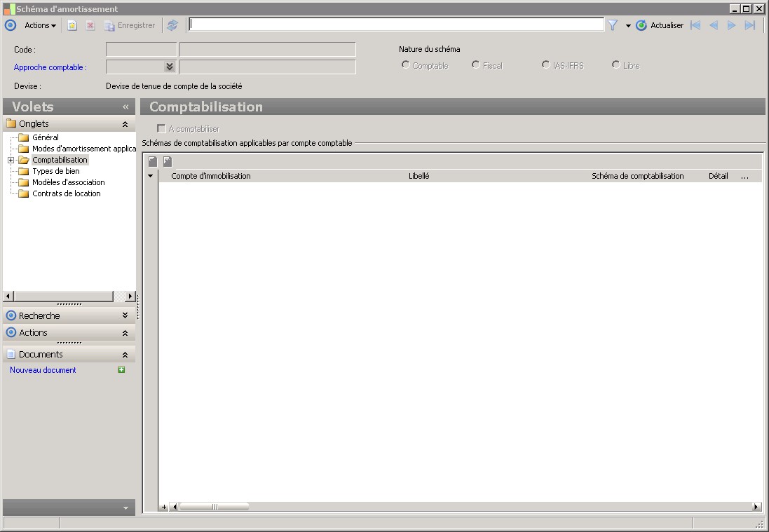This screenshot has width=769, height=532.
Task: Click the Approche comptable link label
Action: click(50, 67)
